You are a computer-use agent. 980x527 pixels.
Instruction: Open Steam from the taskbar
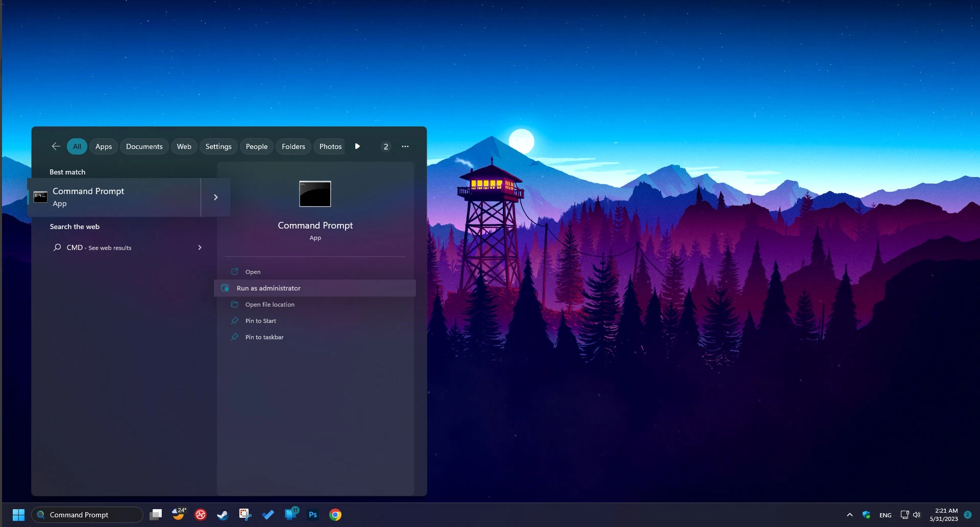[223, 515]
